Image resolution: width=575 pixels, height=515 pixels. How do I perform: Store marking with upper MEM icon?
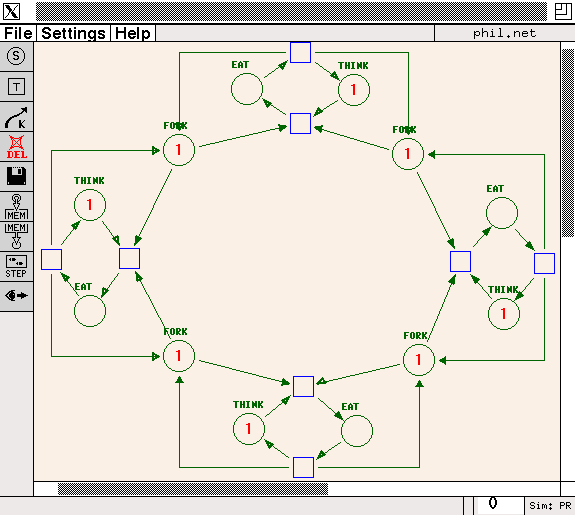pos(16,207)
